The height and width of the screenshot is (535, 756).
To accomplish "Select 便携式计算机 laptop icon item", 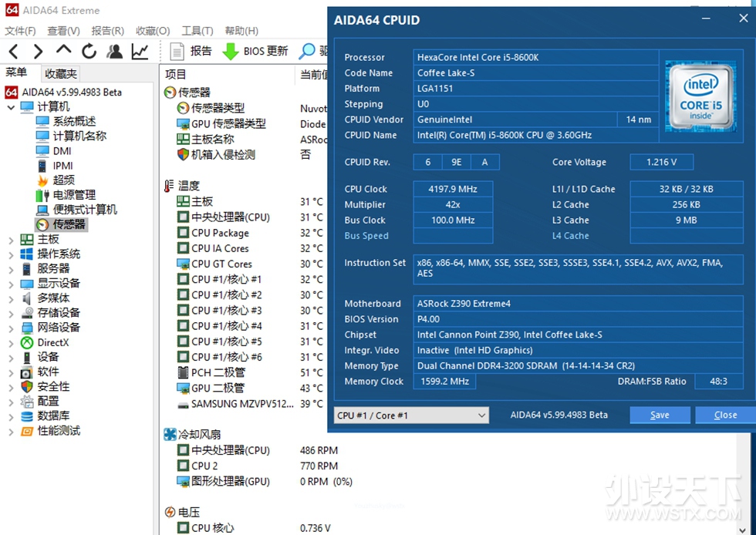I will pyautogui.click(x=42, y=210).
